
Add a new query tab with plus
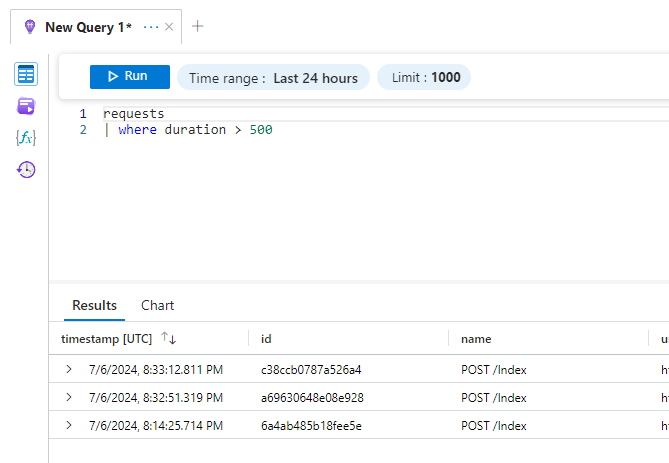pyautogui.click(x=198, y=26)
